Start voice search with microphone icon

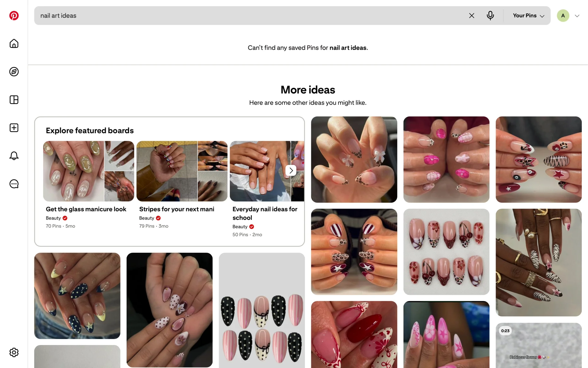pyautogui.click(x=490, y=16)
